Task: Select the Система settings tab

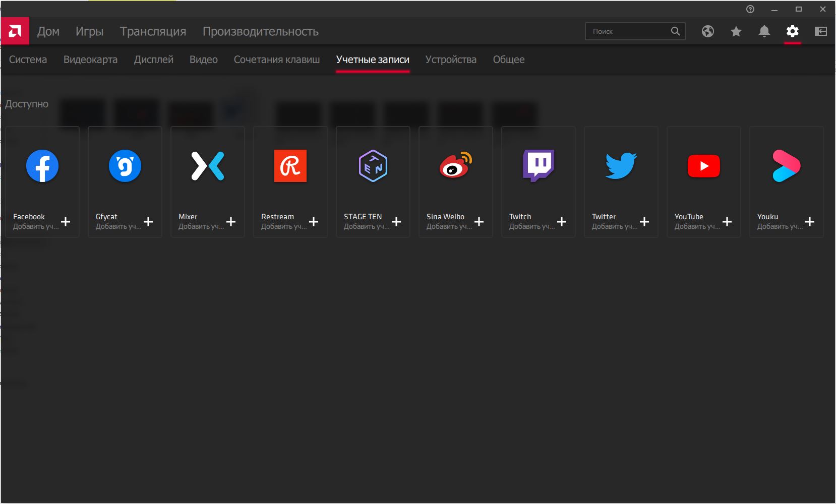Action: coord(28,59)
